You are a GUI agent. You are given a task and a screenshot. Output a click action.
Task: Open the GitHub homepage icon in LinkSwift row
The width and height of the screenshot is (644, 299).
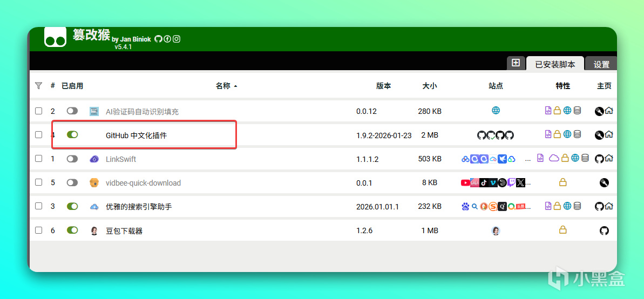click(x=599, y=159)
